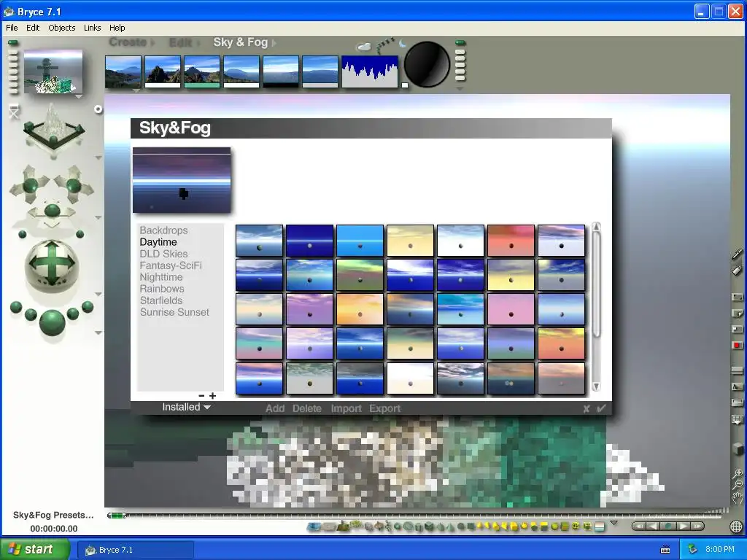Viewport: 747px width, 560px height.
Task: Click the Windows start button
Action: point(35,550)
